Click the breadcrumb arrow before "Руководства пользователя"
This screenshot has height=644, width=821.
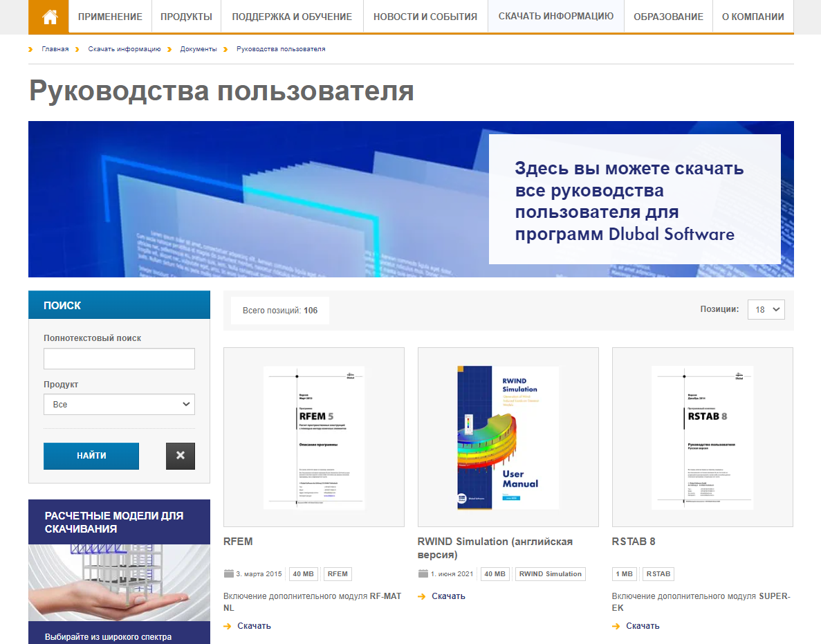[225, 49]
